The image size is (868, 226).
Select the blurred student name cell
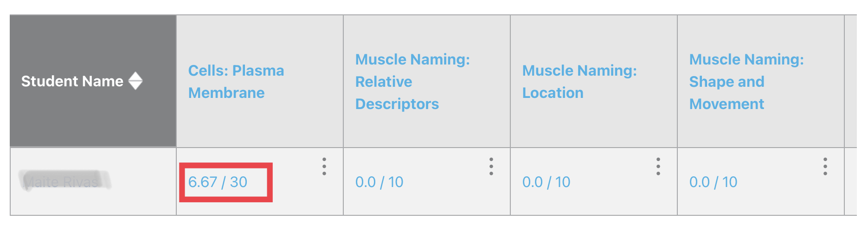[x=93, y=181]
